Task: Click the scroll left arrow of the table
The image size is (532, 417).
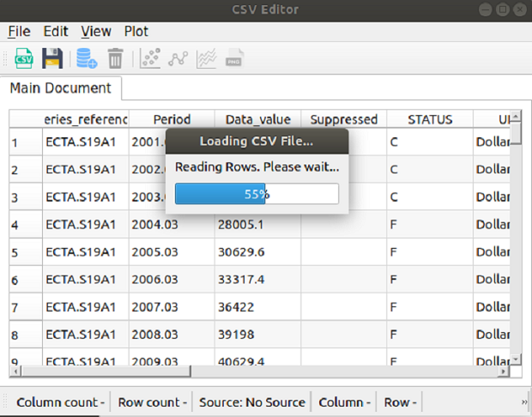Action: [x=15, y=372]
